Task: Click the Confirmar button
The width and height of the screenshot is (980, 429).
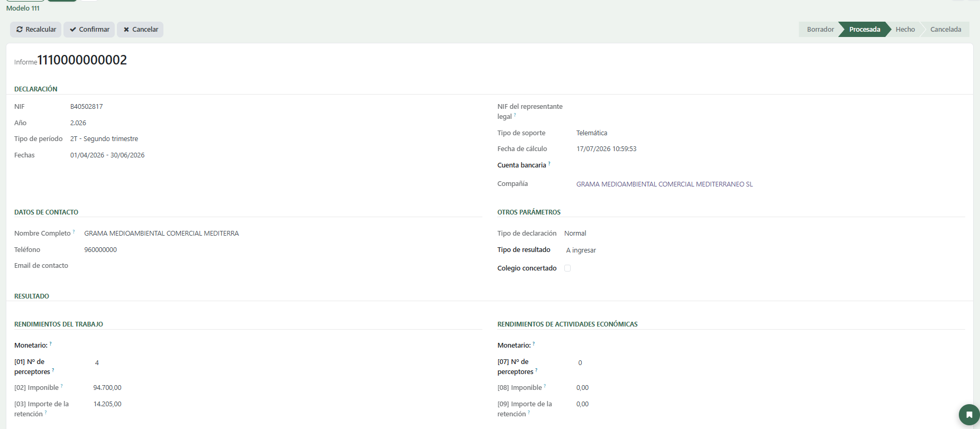Action: [x=89, y=30]
